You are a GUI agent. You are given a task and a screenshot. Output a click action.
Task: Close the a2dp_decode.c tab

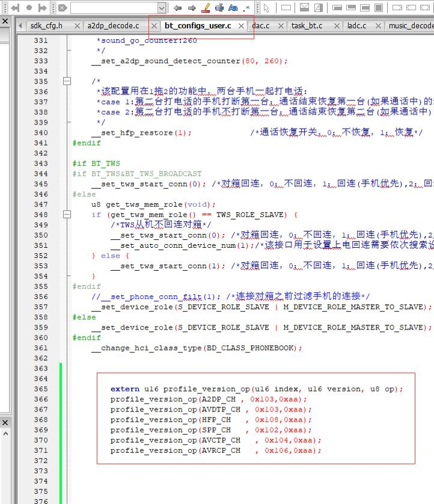point(154,26)
